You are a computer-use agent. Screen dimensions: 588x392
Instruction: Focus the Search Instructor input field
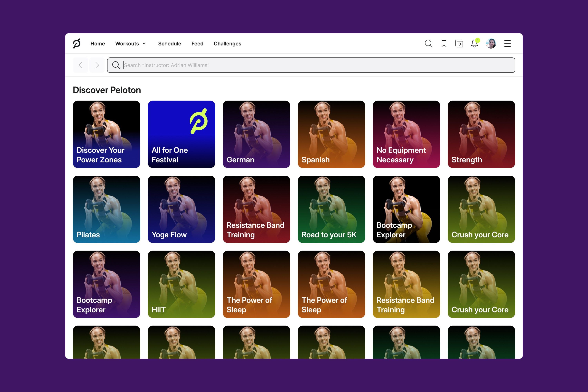tap(311, 65)
